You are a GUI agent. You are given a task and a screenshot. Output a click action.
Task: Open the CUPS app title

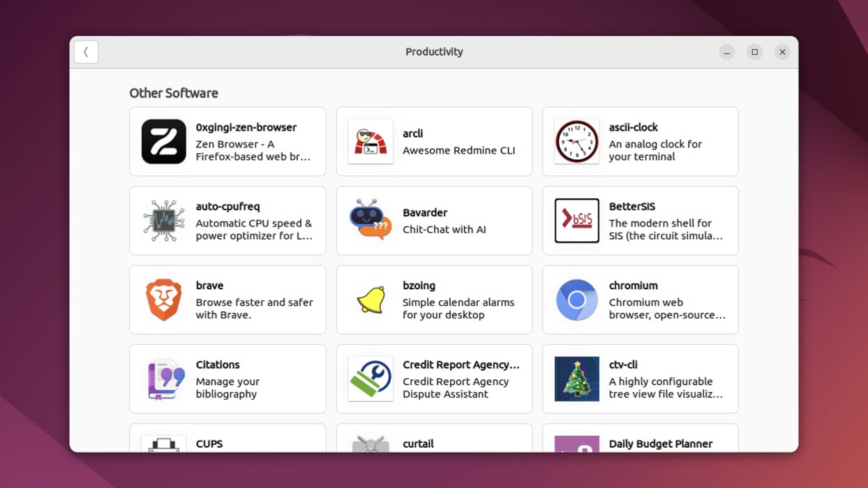(209, 444)
